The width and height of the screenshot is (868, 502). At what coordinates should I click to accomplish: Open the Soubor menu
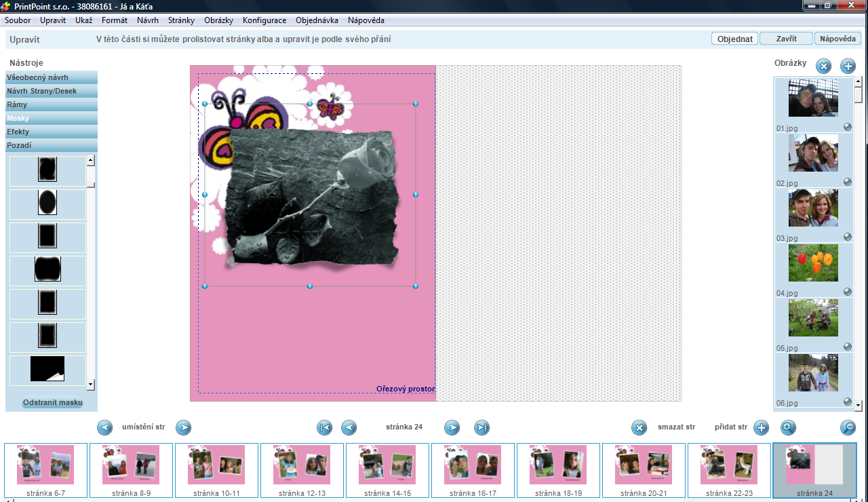coord(18,20)
